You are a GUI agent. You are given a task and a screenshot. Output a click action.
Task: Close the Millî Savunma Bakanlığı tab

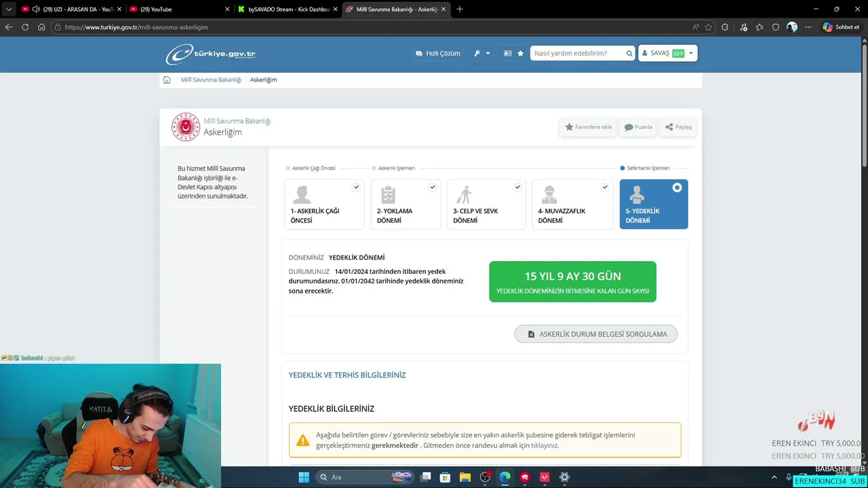tap(443, 9)
